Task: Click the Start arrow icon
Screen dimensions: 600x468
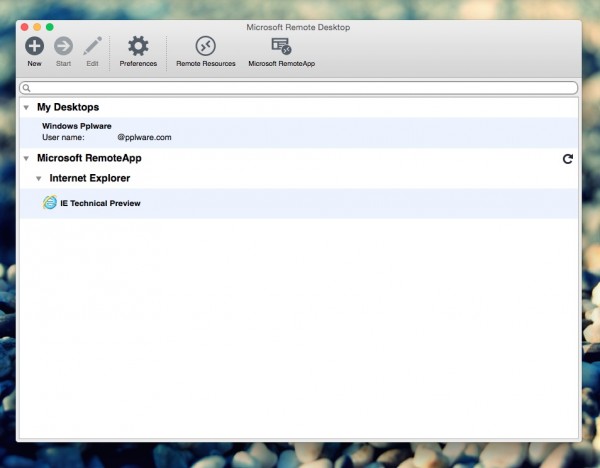Action: (63, 46)
